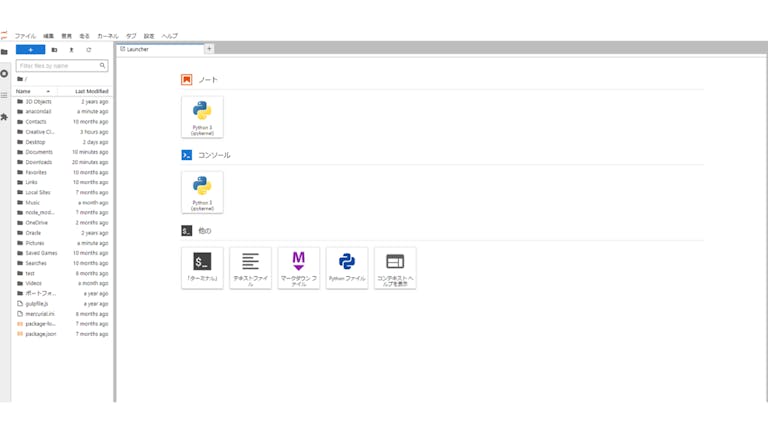
Task: Open the 実行 menu
Action: click(85, 36)
